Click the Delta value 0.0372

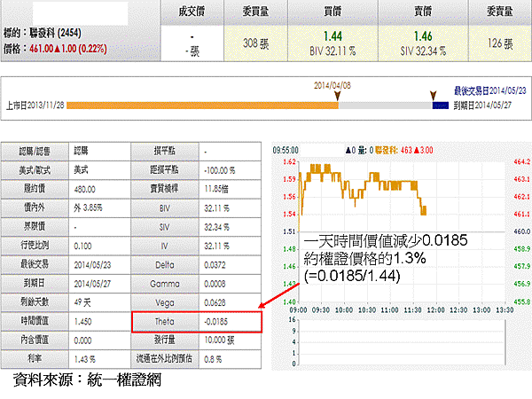pos(215,265)
